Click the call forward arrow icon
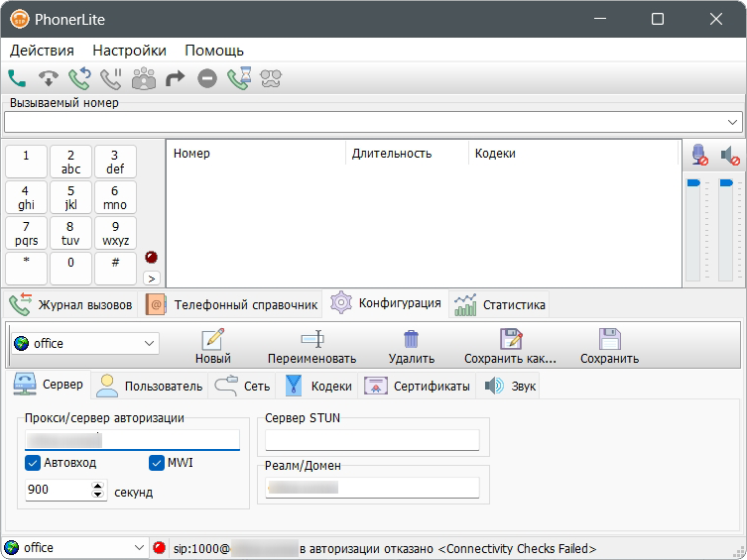 pos(176,78)
